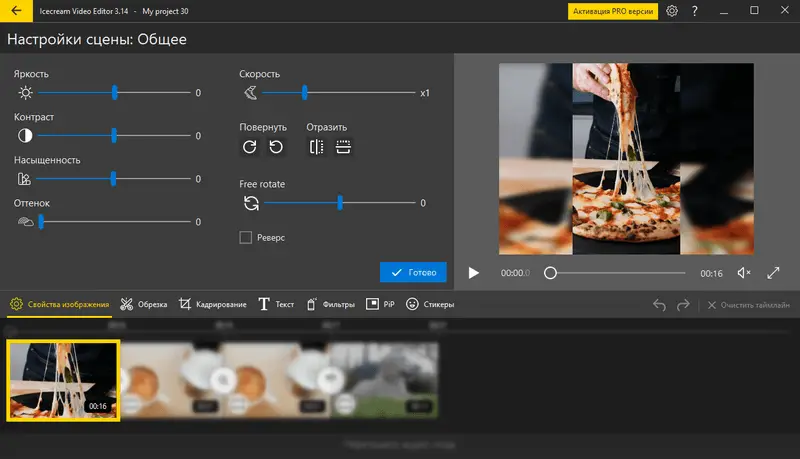Click the Насыщенность slider handle
Screen dimensions: 800x459
coord(113,178)
